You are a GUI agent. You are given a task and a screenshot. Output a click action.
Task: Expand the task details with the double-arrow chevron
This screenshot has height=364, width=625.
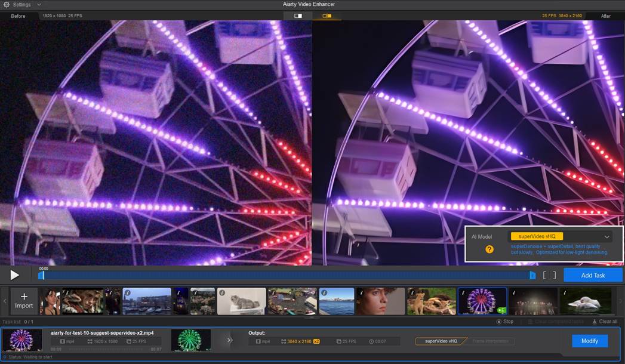coord(228,341)
